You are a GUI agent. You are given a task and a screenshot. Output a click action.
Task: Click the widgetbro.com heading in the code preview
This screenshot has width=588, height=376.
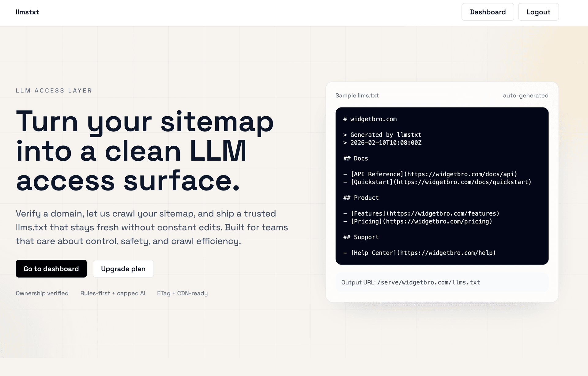(x=370, y=119)
